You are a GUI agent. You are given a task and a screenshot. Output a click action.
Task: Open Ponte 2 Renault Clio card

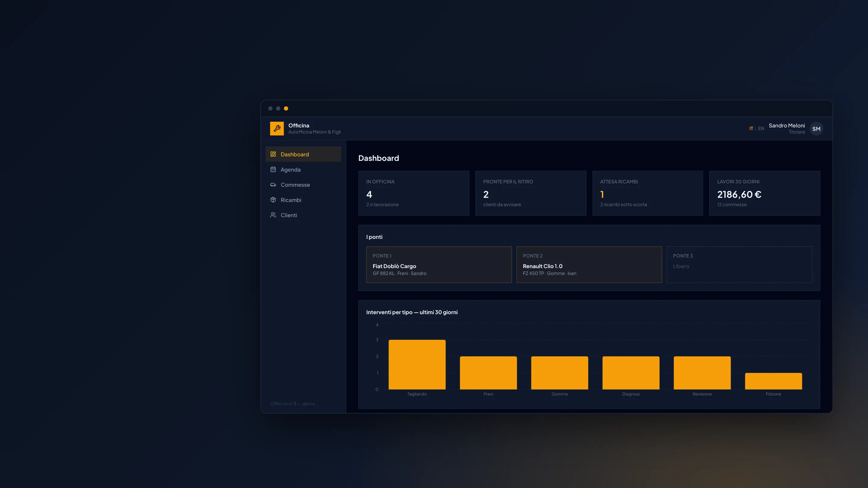coord(589,265)
